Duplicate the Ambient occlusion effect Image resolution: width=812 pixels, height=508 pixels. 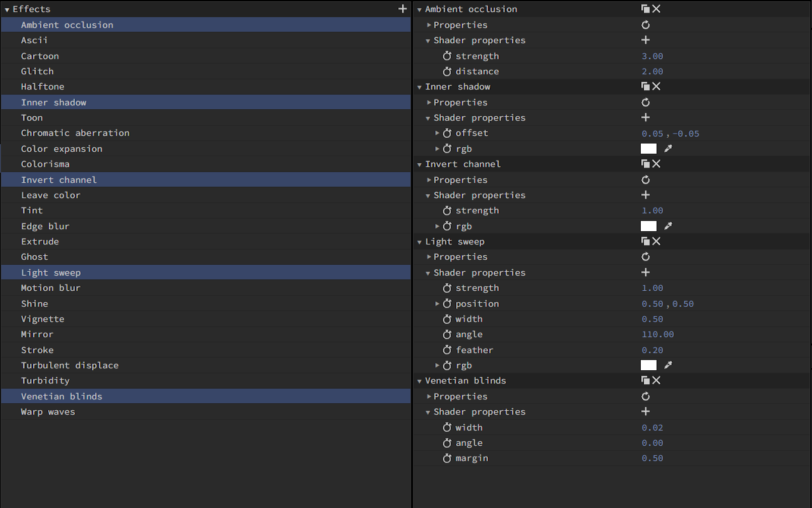[x=645, y=9]
